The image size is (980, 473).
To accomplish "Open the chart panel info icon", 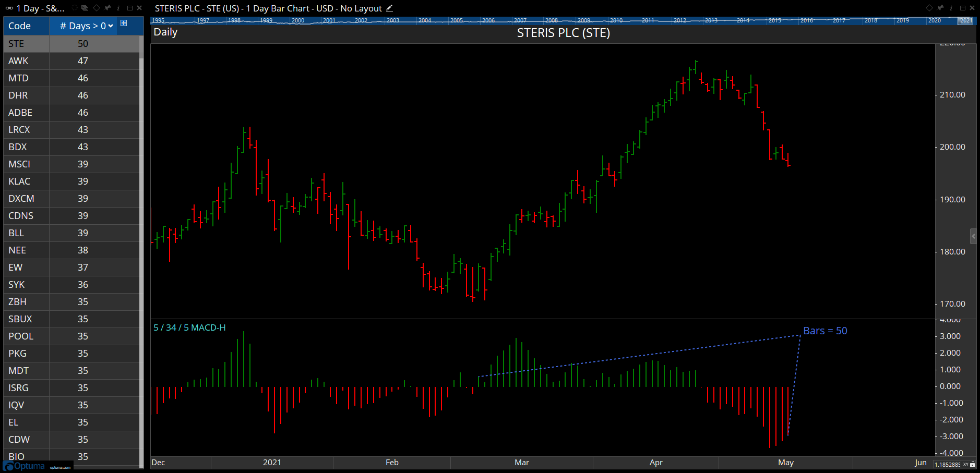I will (951, 8).
